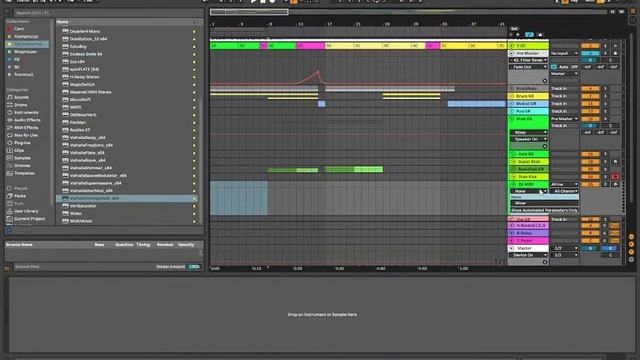The width and height of the screenshot is (640, 360).
Task: Fold the Melod GR track
Action: (x=512, y=104)
